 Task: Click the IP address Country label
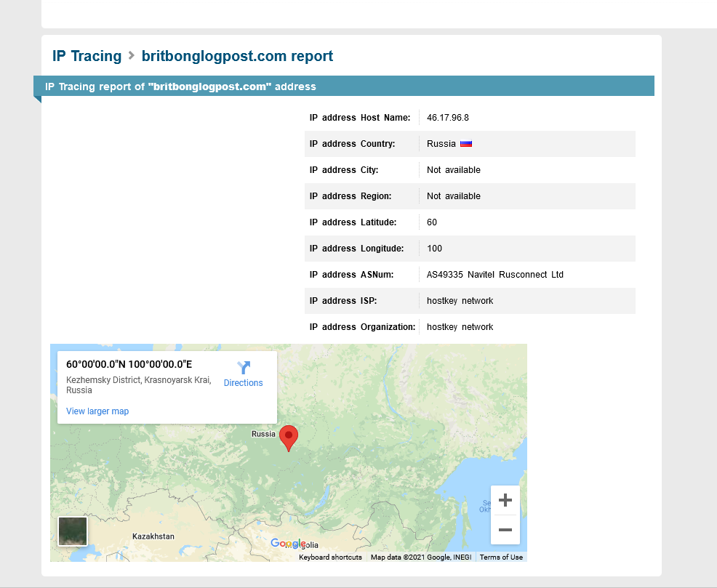coord(352,144)
